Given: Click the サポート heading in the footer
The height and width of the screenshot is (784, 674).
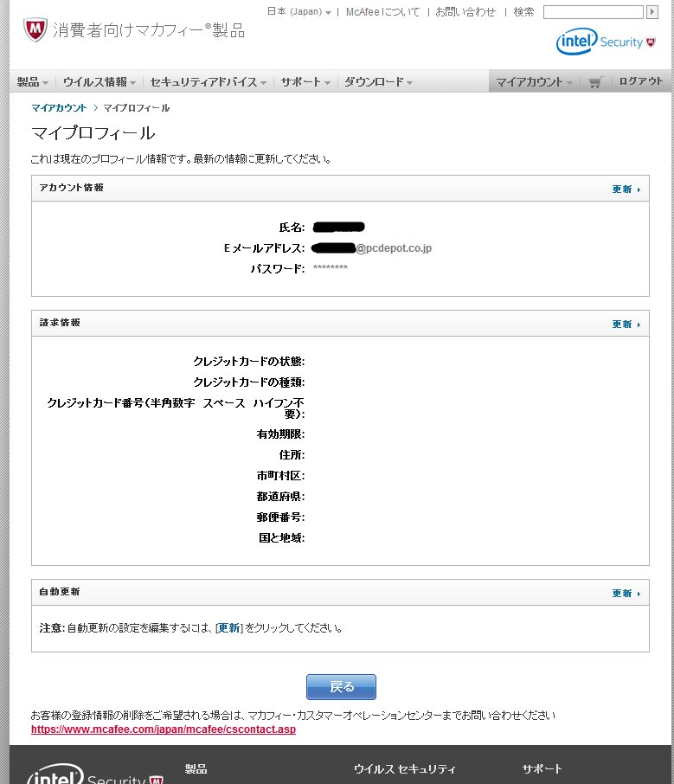Looking at the screenshot, I should [x=542, y=769].
